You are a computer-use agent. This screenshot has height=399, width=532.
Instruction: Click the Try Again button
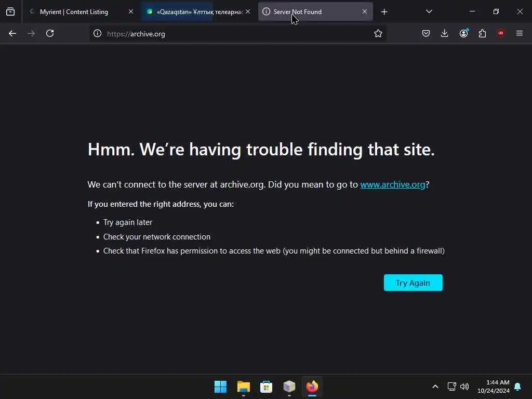coord(413,283)
